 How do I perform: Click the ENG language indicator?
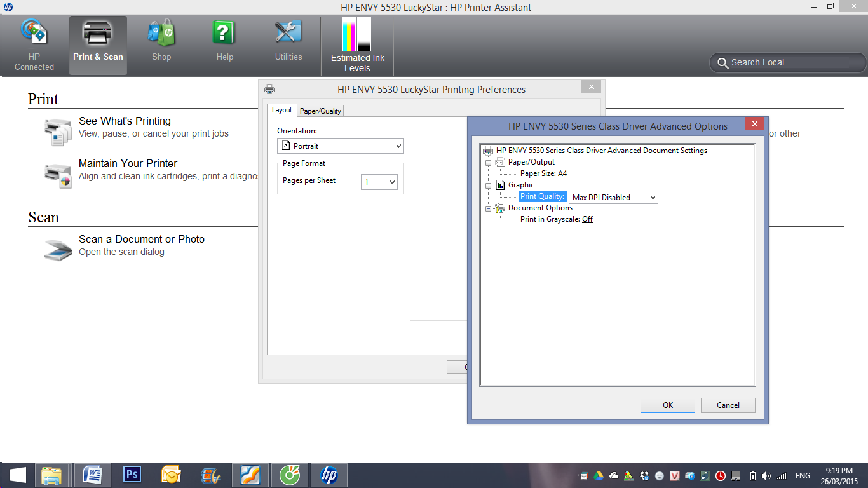click(x=803, y=476)
